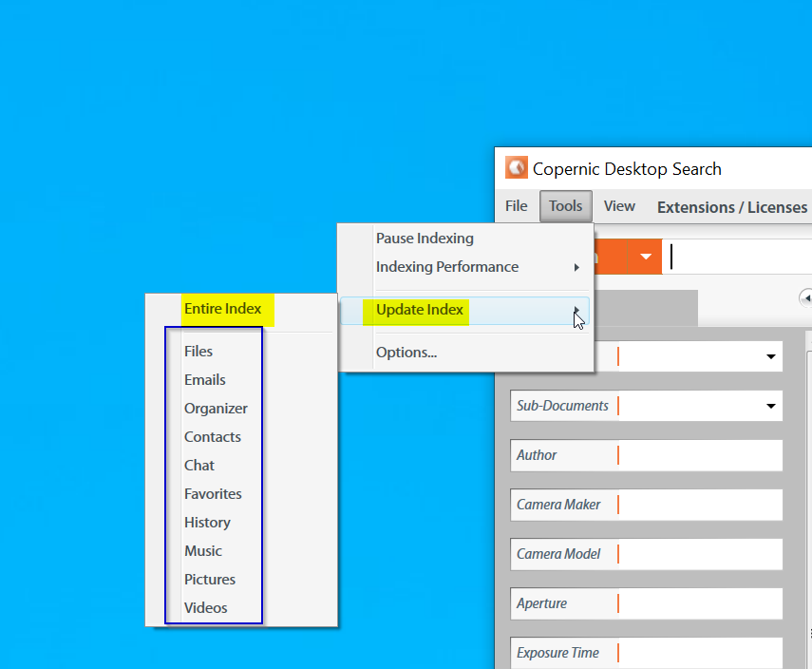Choose Update Index menu entry

(464, 311)
